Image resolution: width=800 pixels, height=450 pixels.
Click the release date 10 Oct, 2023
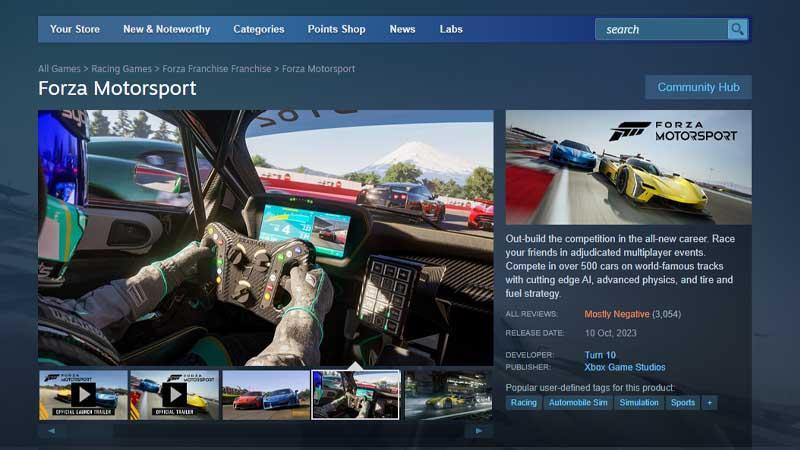point(611,333)
